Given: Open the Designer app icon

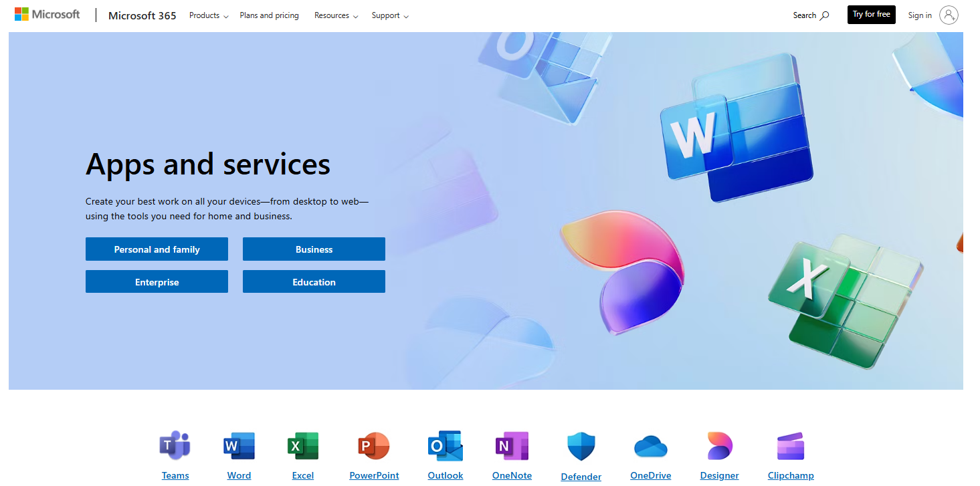Looking at the screenshot, I should click(x=720, y=446).
